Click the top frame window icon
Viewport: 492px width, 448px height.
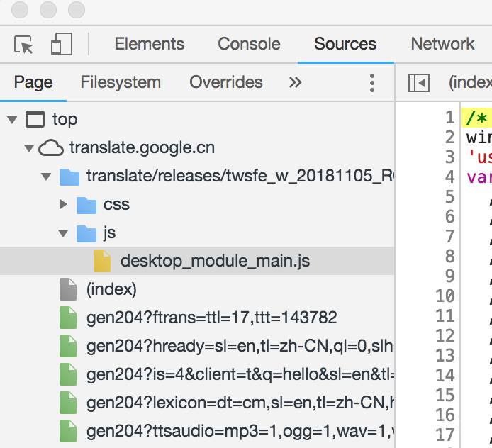[35, 119]
